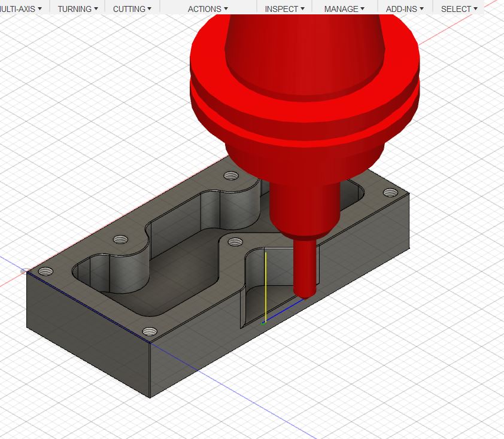Click the red end mill cutter tip
This screenshot has height=439, width=504.
[x=306, y=290]
